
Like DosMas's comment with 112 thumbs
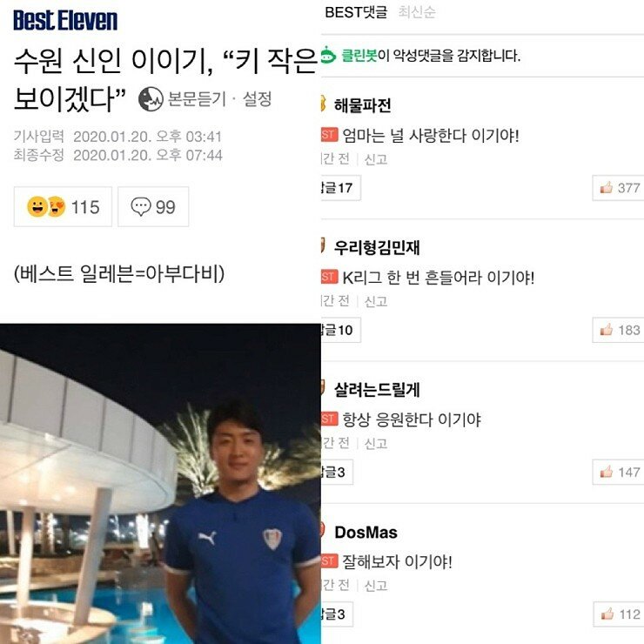(x=619, y=614)
